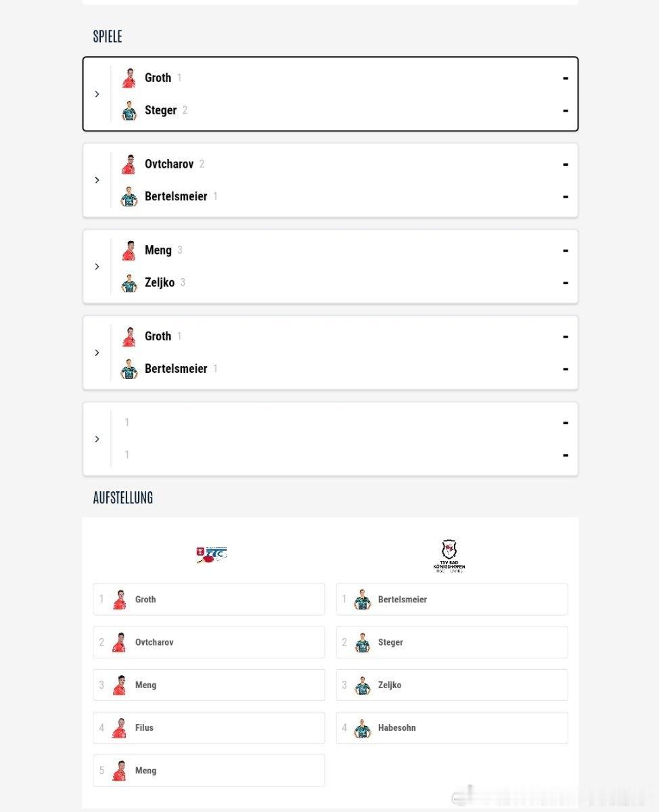Click Groth's avatar in lineup position 1
This screenshot has height=812, width=659.
pos(120,600)
